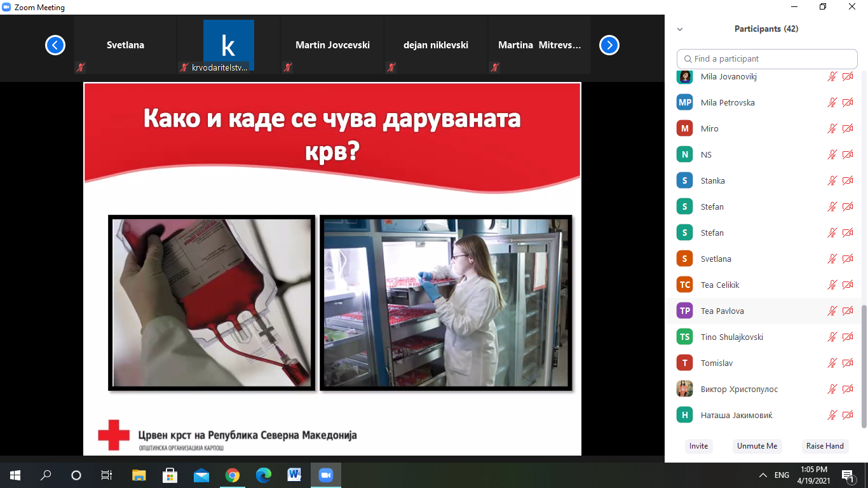
Task: Switch input language via ENG indicator
Action: coord(782,475)
